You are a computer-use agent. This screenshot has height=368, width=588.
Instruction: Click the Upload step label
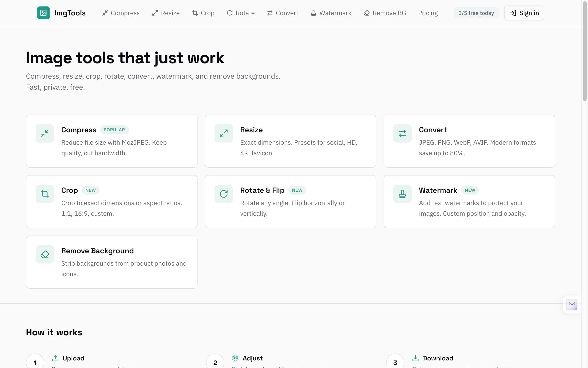[x=73, y=358]
